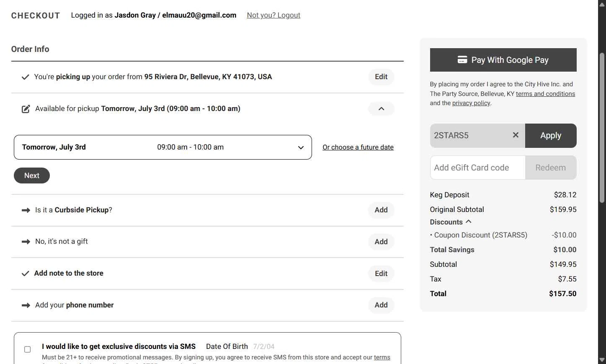Screen dimensions: 606x364
Task: Click the checkmark icon beside Add note to the store
Action: coord(25,274)
